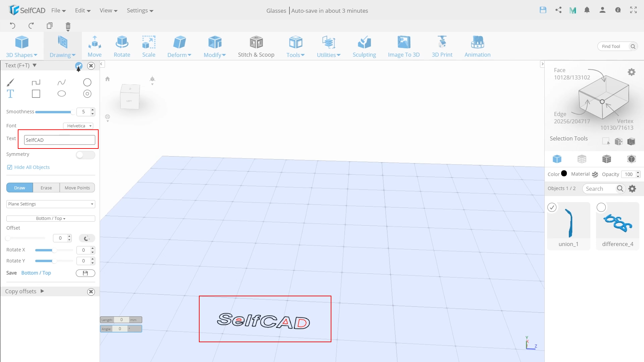Open the info help icon
Viewport: 644px width, 362px height.
[x=618, y=10]
